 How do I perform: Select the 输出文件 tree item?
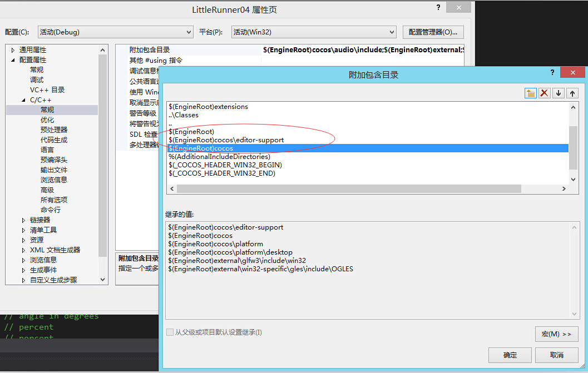54,170
